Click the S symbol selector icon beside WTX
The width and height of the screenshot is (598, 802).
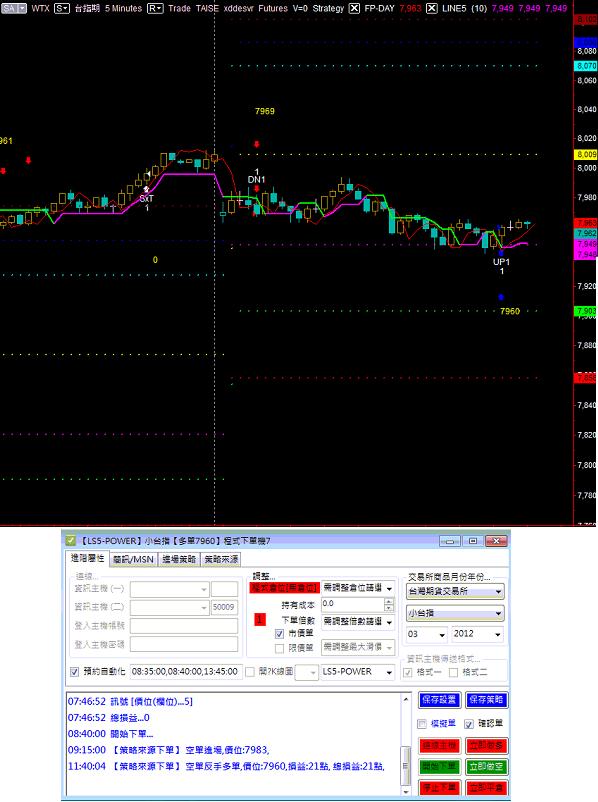(61, 8)
